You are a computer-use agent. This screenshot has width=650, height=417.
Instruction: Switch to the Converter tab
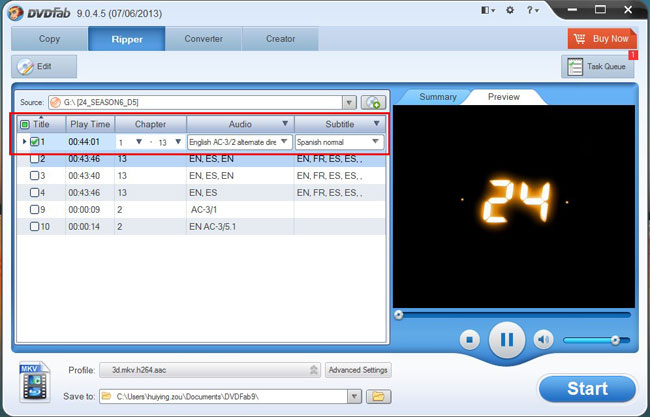click(204, 39)
